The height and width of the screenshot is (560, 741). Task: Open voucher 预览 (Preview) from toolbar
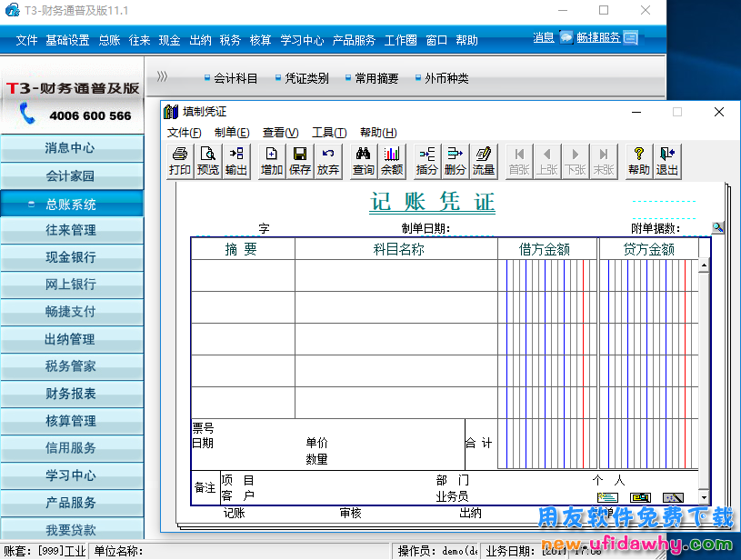(x=208, y=161)
